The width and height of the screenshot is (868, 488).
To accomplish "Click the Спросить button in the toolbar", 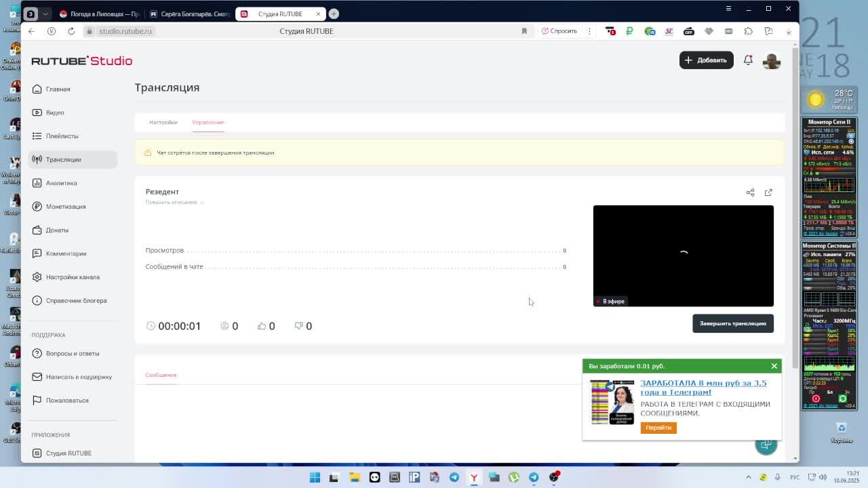I will tap(559, 31).
